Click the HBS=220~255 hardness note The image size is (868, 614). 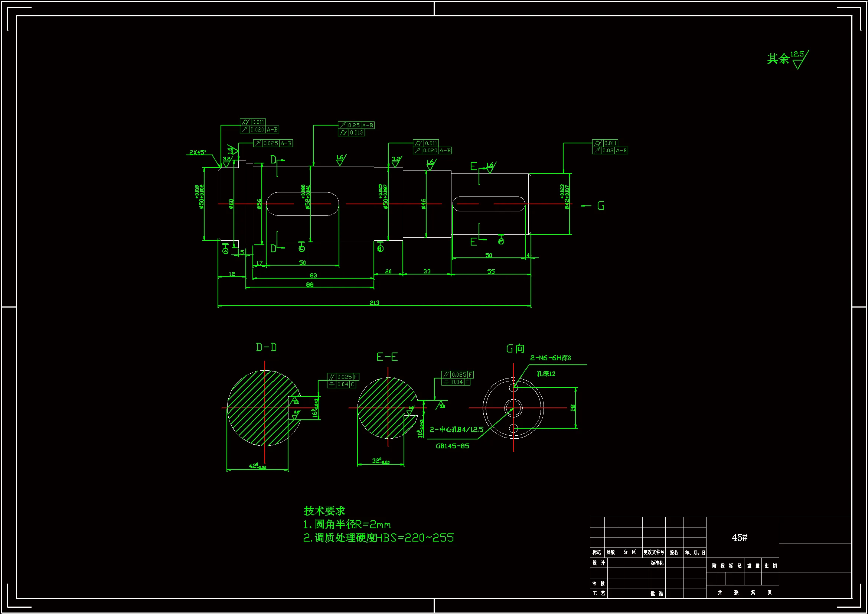click(415, 537)
